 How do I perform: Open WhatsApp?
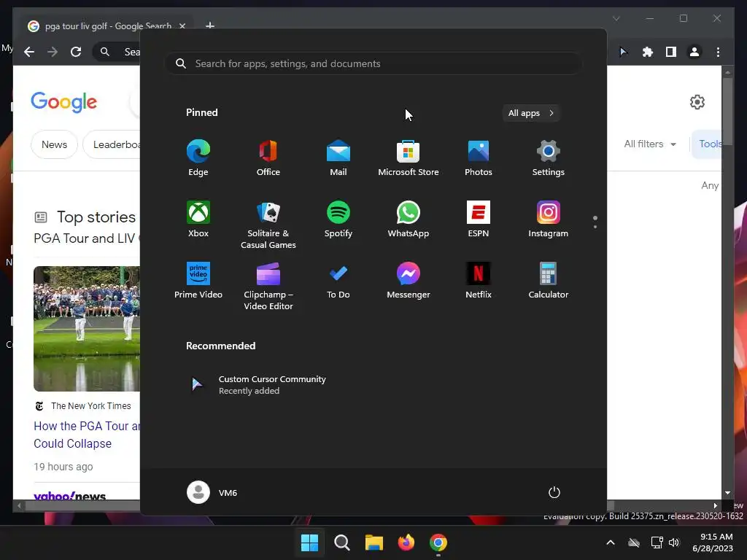pos(409,219)
